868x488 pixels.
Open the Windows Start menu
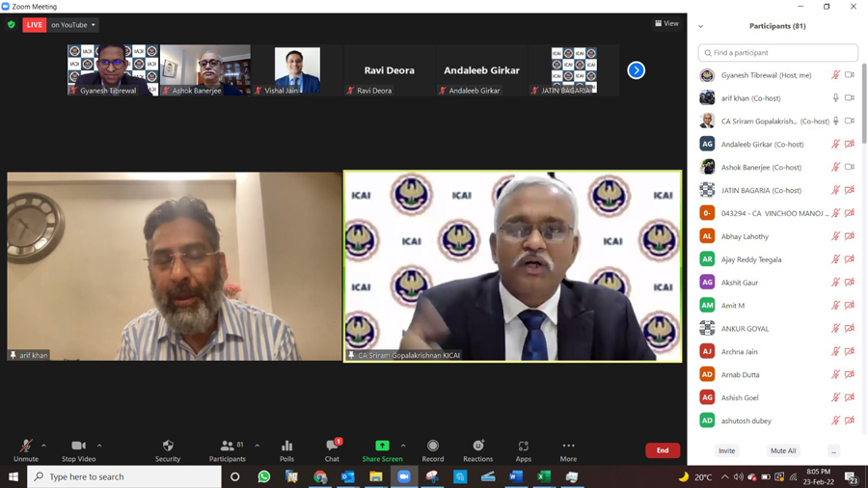coord(14,476)
